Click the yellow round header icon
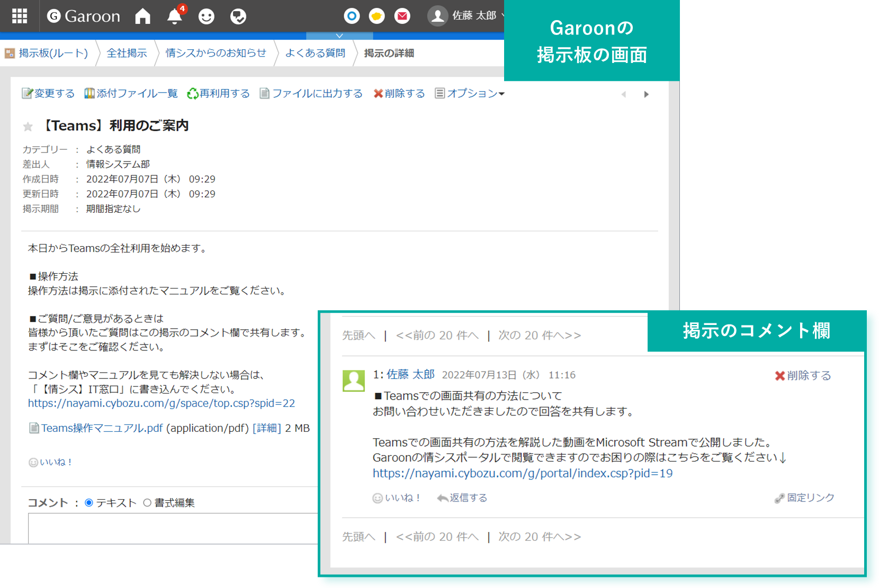The image size is (879, 588). pos(376,16)
